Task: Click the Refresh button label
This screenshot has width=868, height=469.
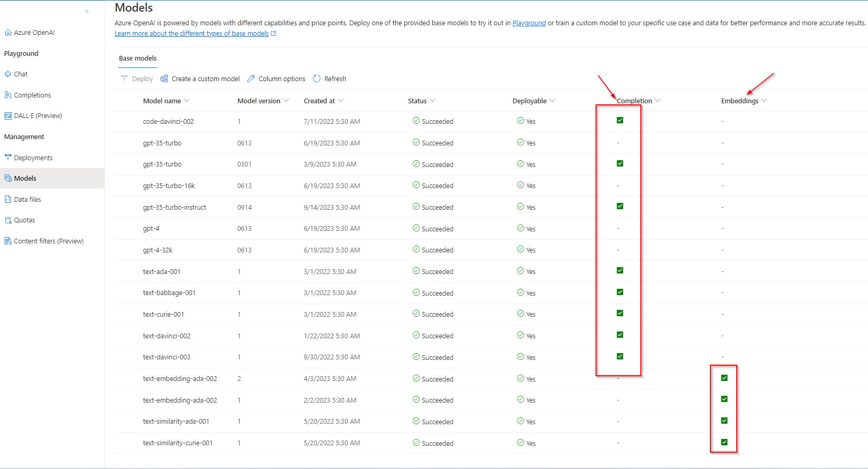Action: pos(335,79)
